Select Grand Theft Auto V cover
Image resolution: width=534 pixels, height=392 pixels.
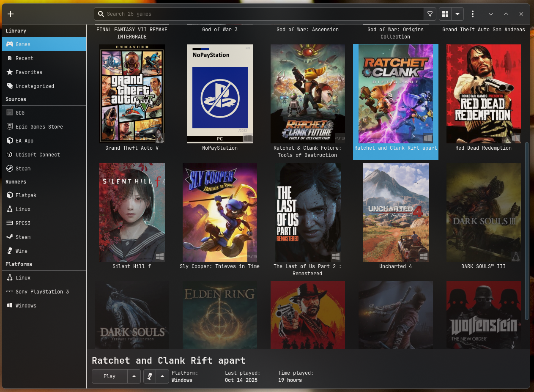(132, 94)
